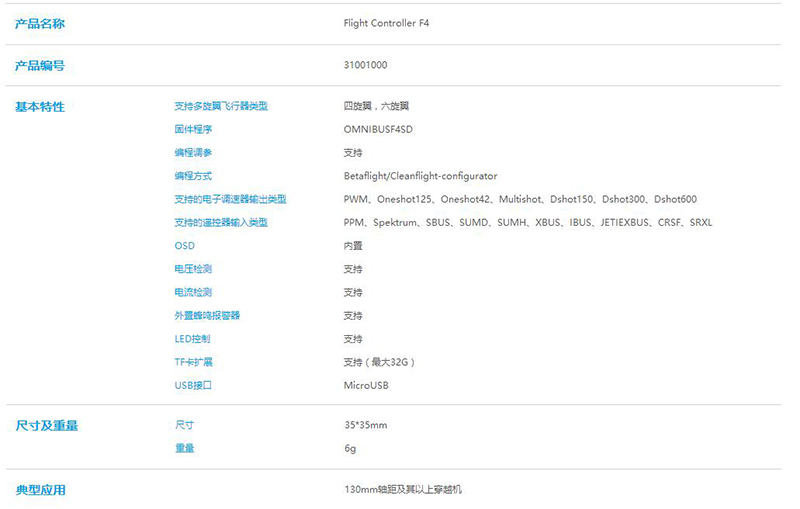Click the 典型应用 section heading
This screenshot has width=800, height=509.
pos(40,490)
